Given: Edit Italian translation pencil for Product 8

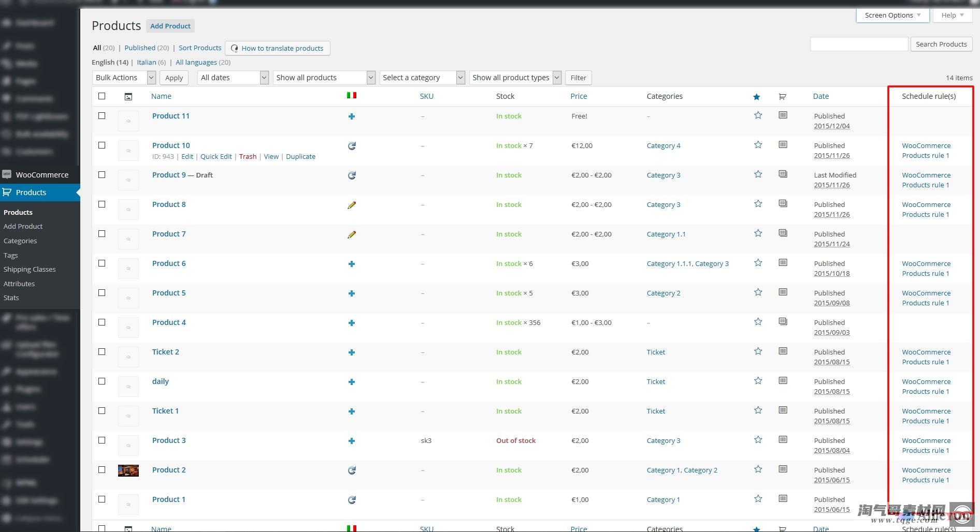Looking at the screenshot, I should pos(352,205).
